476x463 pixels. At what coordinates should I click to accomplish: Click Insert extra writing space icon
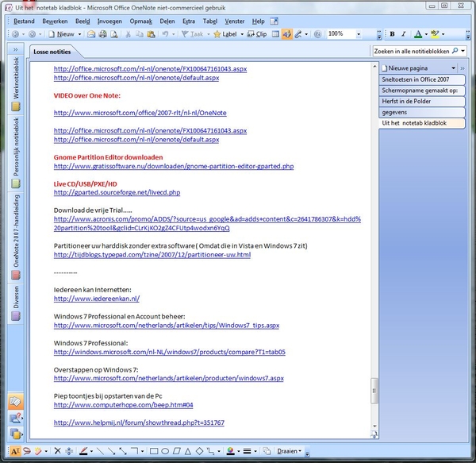69,451
